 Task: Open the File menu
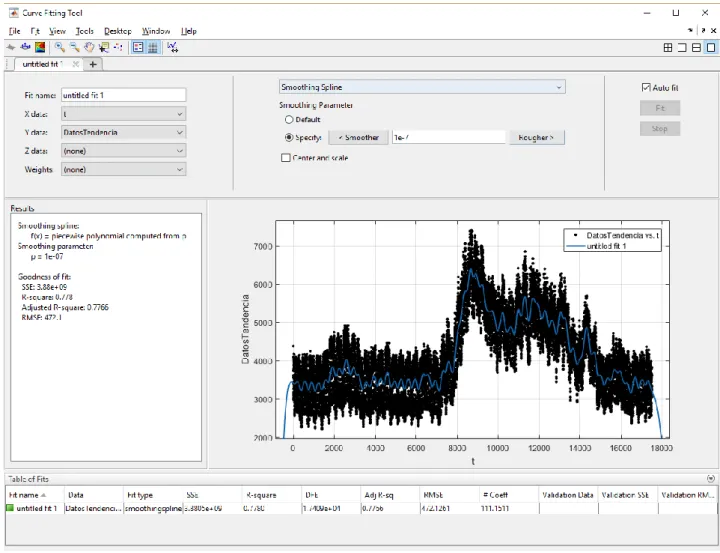point(15,31)
